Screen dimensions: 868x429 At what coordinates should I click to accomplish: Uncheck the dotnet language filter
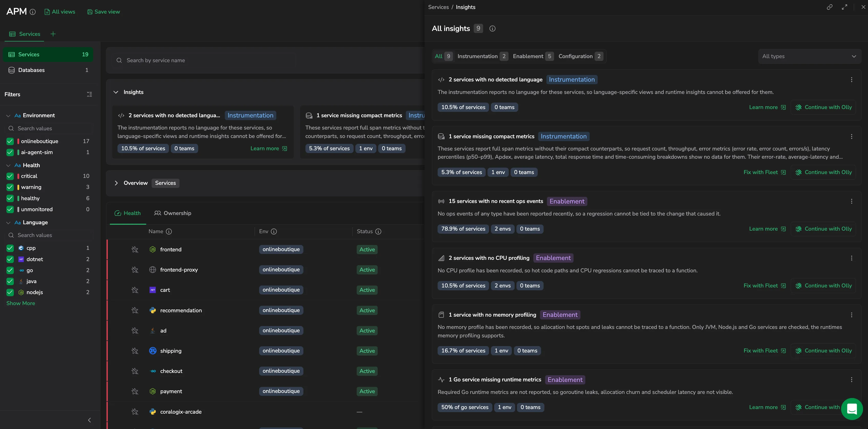tap(10, 259)
